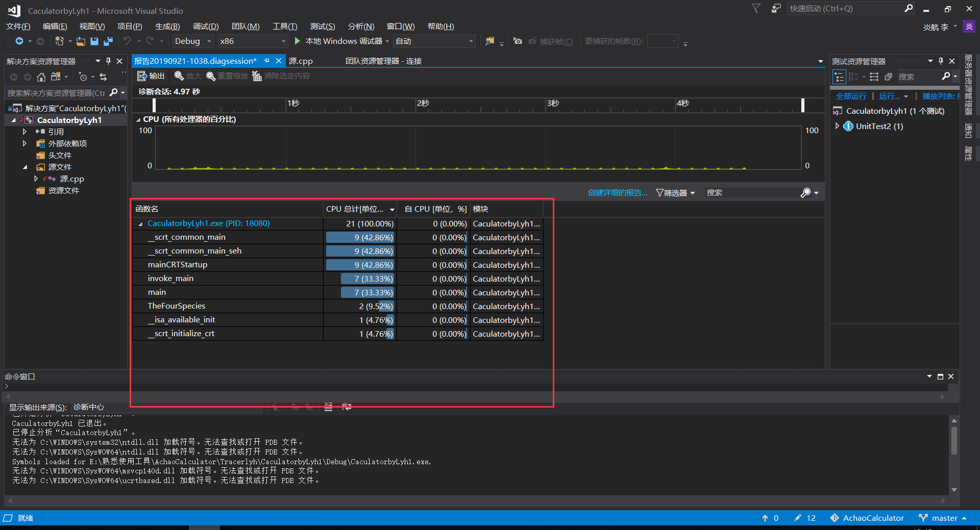Click the Save disk icon

pyautogui.click(x=94, y=41)
